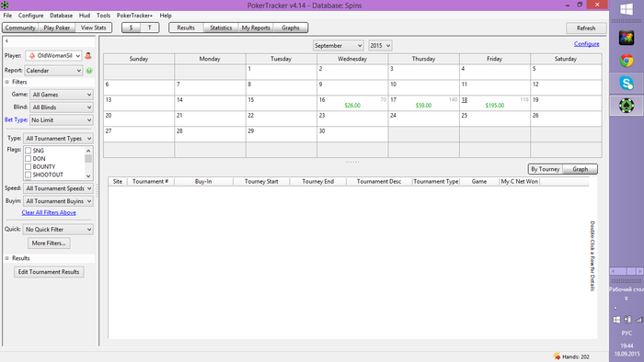Open the Buyin dropdown
Viewport: 644px width, 362px height.
click(58, 201)
